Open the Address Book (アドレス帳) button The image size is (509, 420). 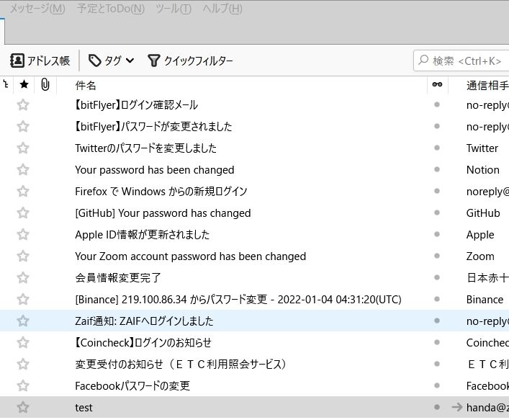pyautogui.click(x=40, y=61)
